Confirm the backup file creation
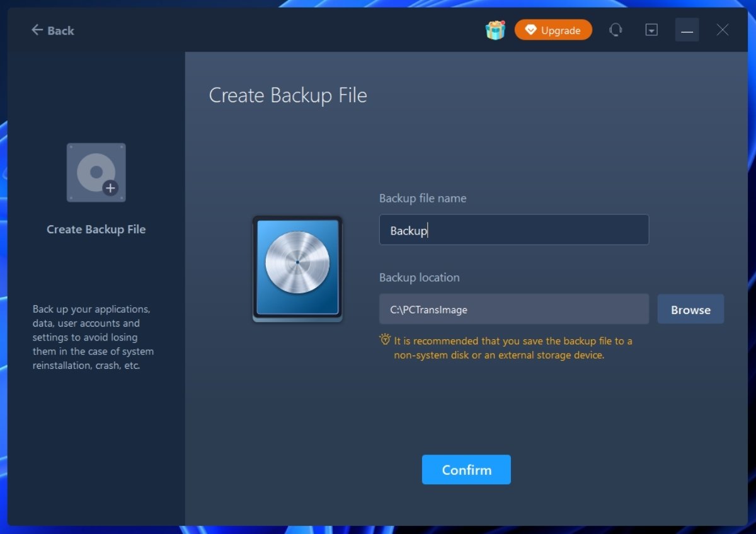Screen dimensions: 756x534 coord(466,470)
